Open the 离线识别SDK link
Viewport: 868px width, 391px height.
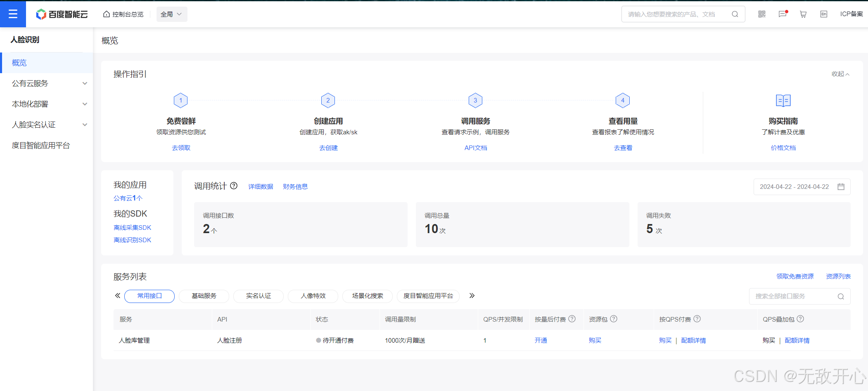tap(132, 240)
